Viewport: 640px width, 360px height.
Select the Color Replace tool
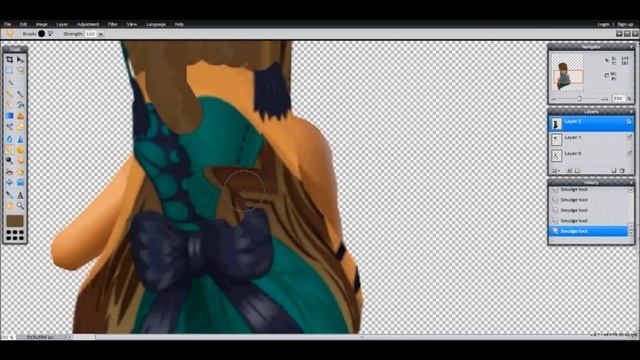(x=9, y=127)
